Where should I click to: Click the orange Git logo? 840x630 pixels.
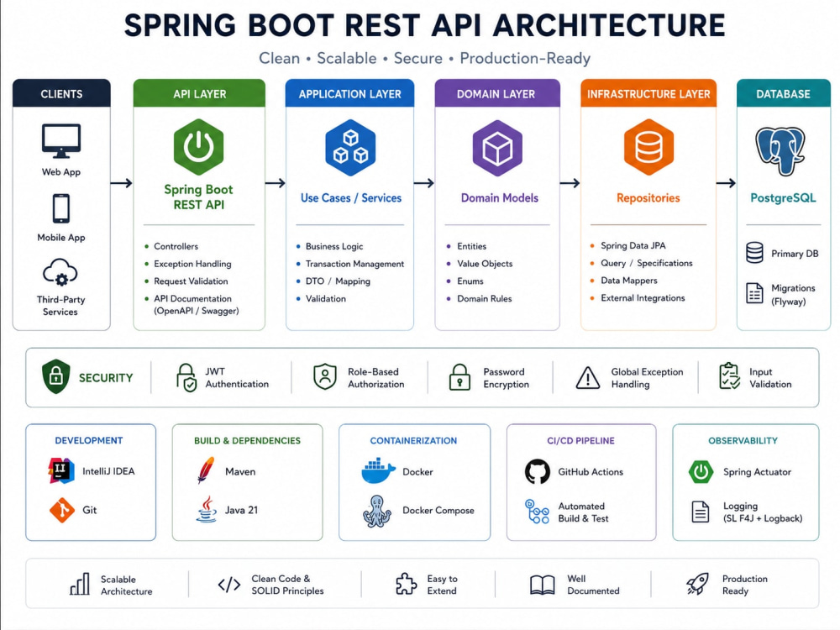pyautogui.click(x=62, y=510)
